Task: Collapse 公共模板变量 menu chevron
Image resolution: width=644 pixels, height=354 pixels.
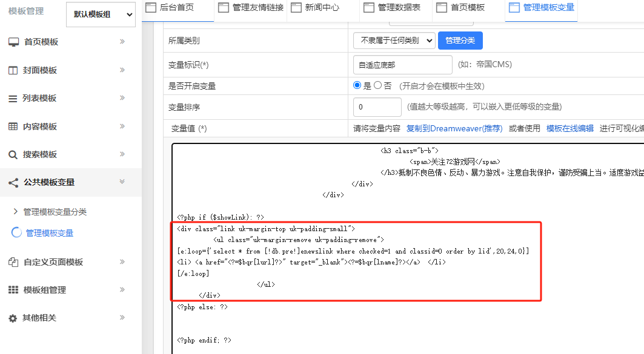Action: pos(122,182)
